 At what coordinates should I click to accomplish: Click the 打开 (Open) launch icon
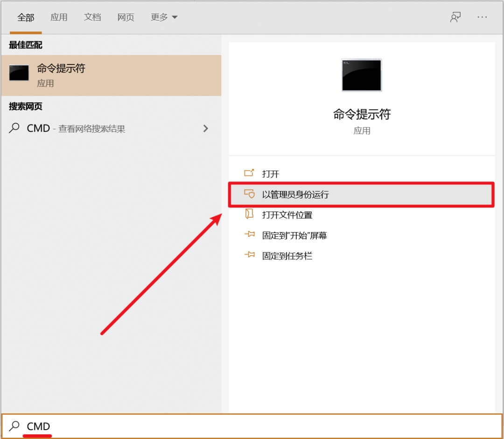tap(250, 173)
